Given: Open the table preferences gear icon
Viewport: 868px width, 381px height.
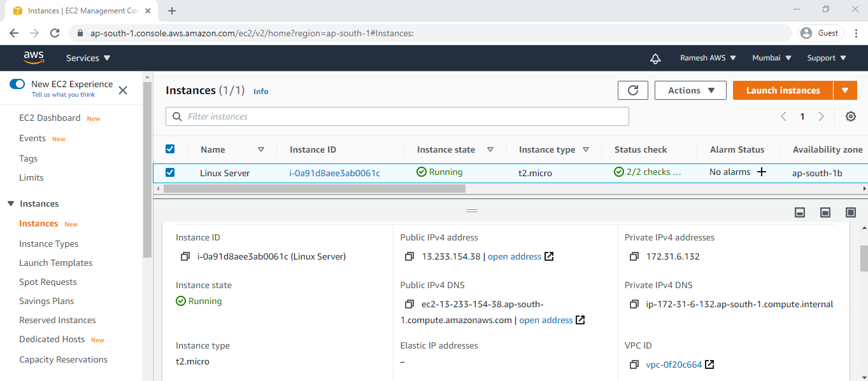Looking at the screenshot, I should click(851, 116).
